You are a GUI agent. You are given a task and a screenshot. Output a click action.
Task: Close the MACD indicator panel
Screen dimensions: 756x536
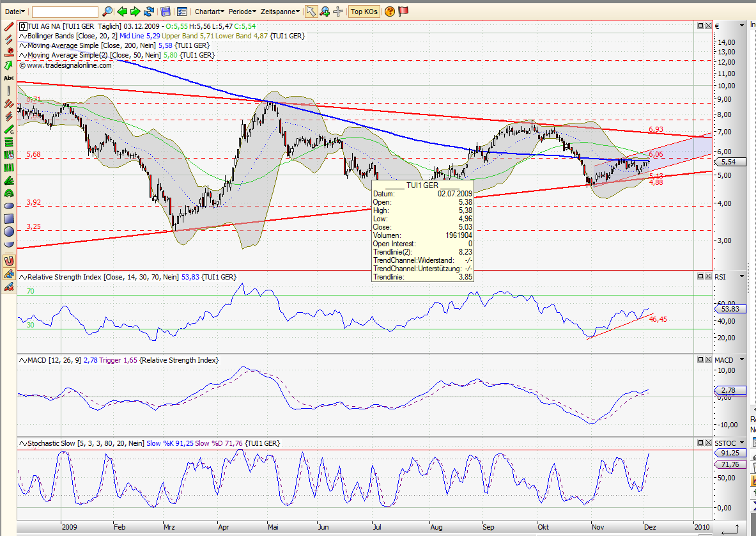coord(708,359)
